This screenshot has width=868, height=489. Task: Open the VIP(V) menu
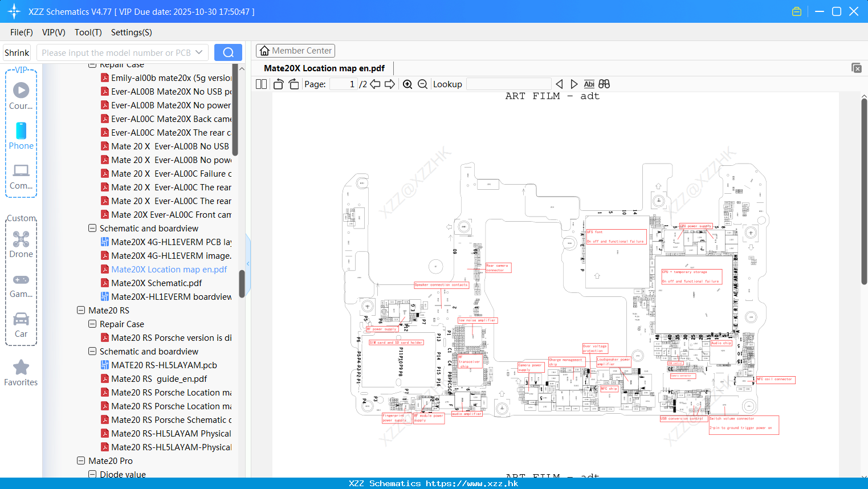(x=54, y=32)
